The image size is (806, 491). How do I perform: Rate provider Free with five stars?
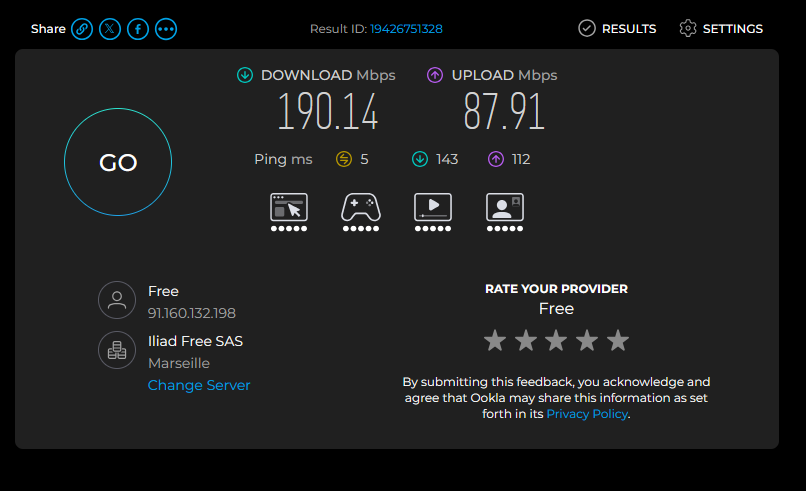[618, 340]
